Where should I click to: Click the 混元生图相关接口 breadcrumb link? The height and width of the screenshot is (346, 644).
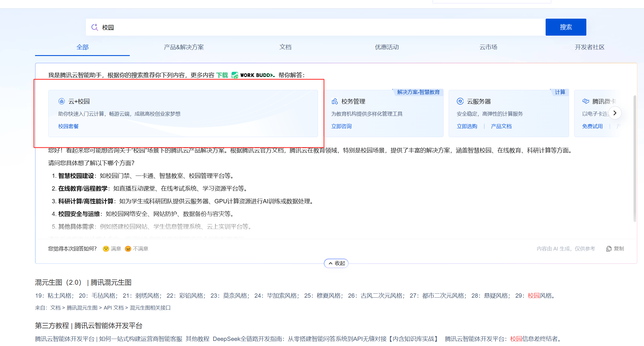[x=150, y=308]
